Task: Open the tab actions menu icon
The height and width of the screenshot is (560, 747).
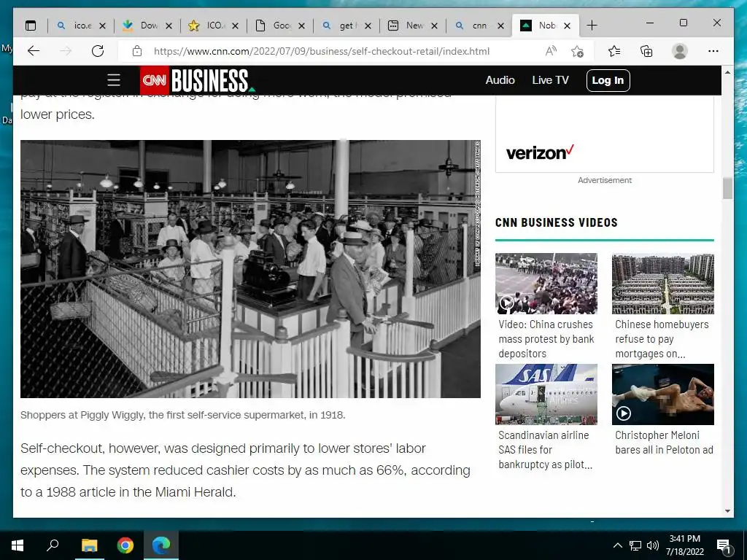Action: (x=31, y=26)
